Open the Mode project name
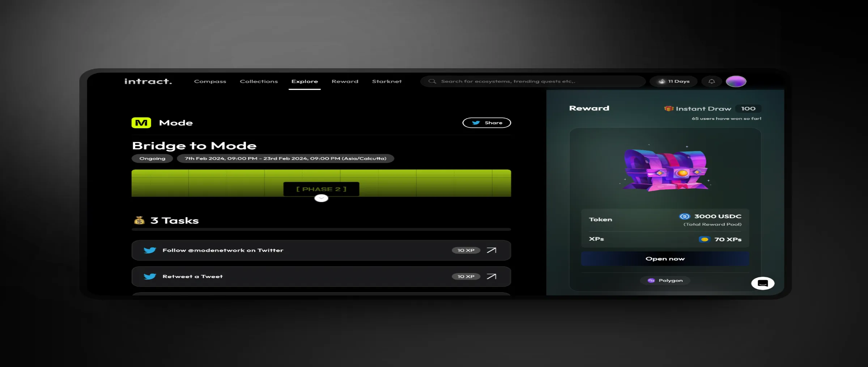 (176, 123)
